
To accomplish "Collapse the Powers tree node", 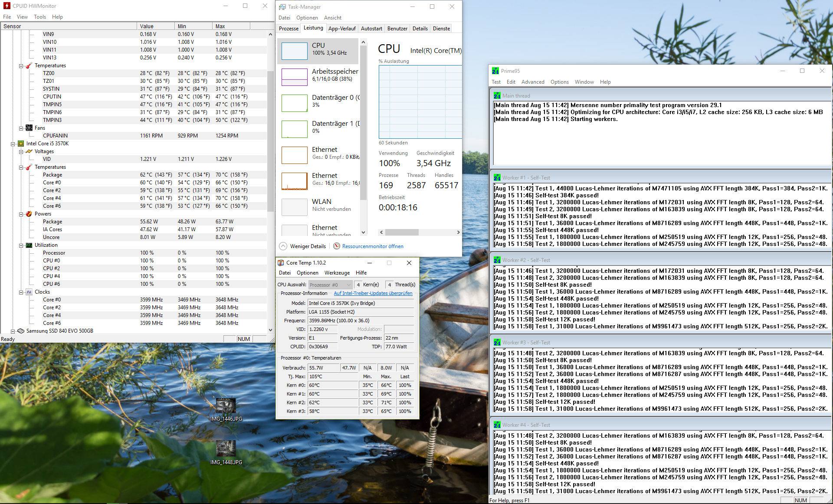I will (21, 214).
